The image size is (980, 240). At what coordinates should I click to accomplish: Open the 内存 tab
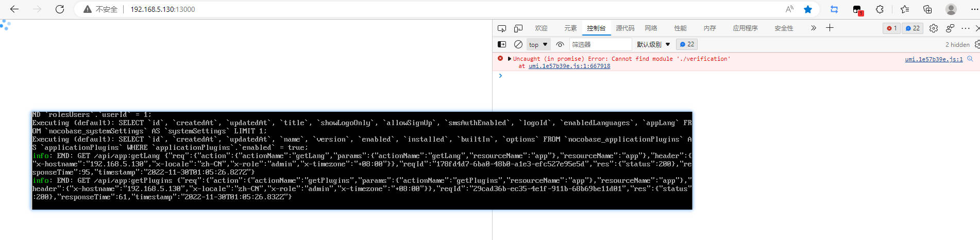click(709, 28)
